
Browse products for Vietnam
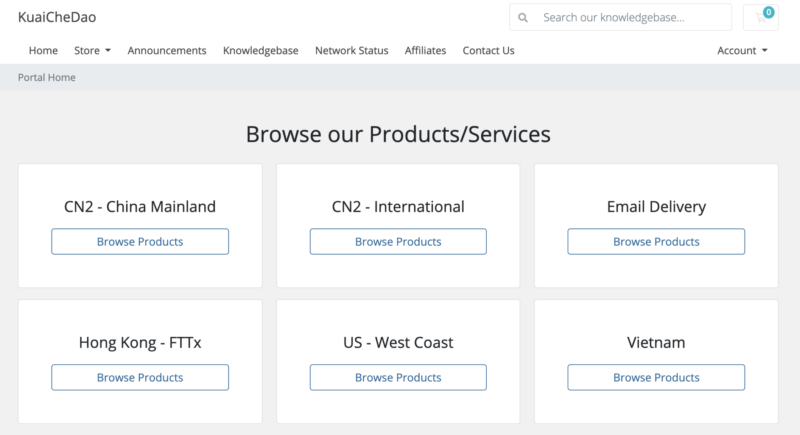click(x=656, y=377)
